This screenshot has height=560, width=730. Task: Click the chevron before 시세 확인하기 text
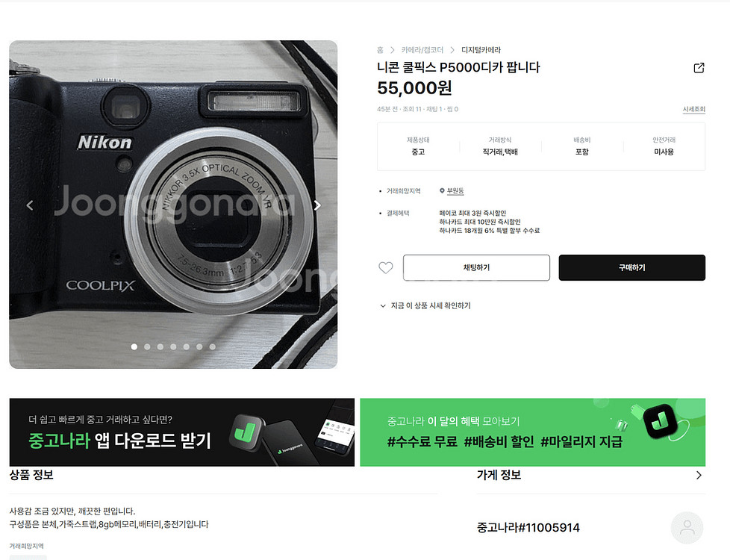(383, 305)
